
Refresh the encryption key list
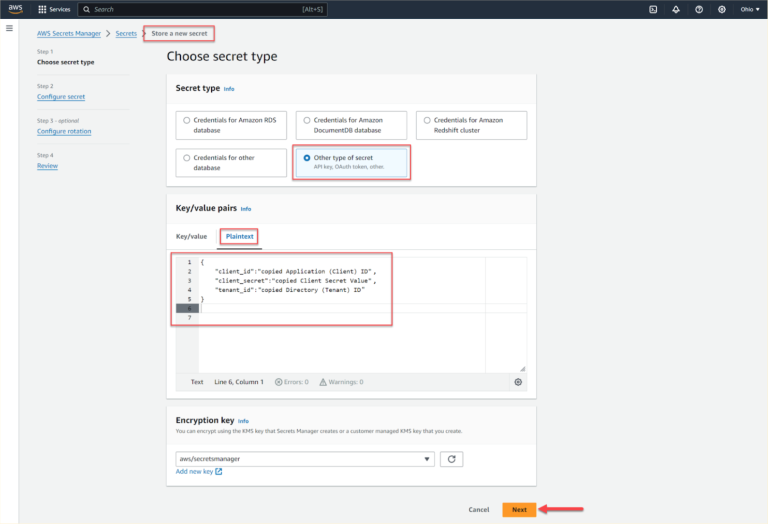[453, 459]
